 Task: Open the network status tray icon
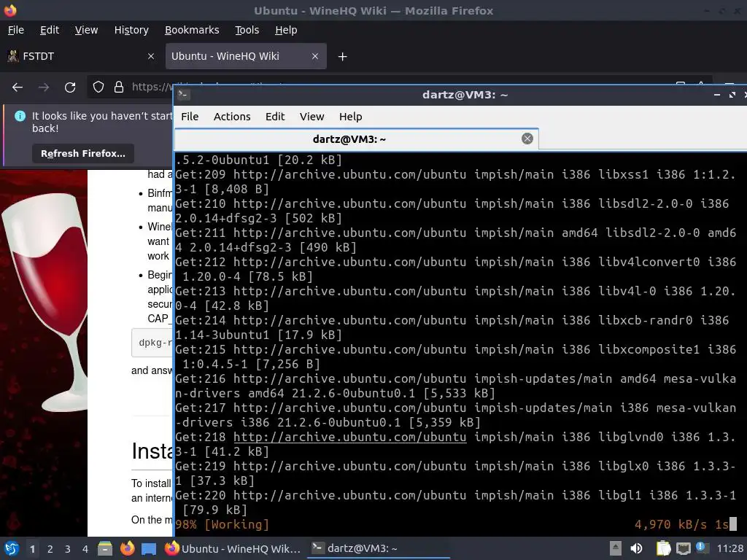coord(683,548)
